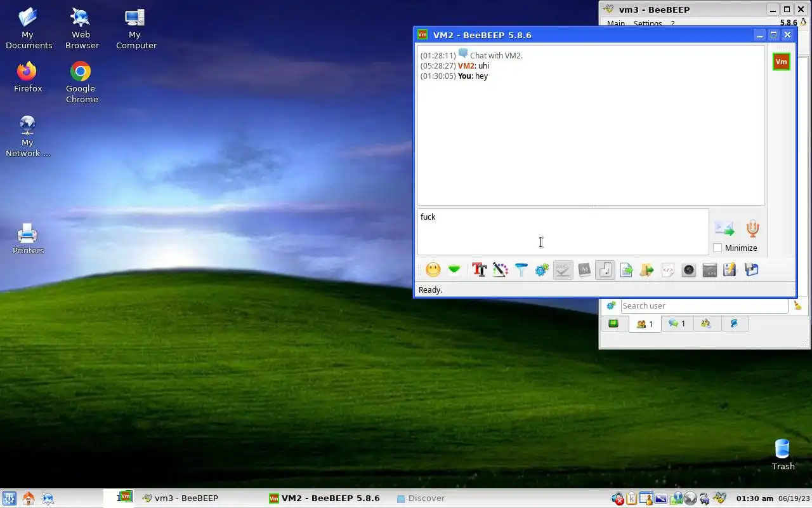Viewport: 812px width, 508px height.
Task: Click the camera screenshot icon
Action: [689, 270]
